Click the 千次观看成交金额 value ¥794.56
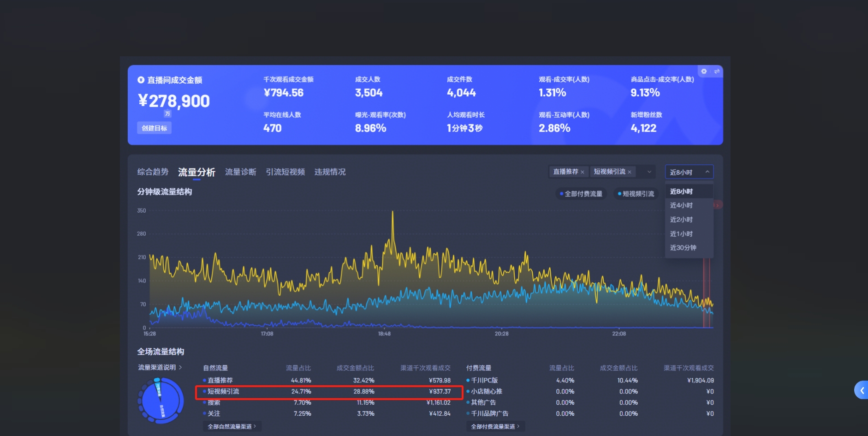 (283, 93)
